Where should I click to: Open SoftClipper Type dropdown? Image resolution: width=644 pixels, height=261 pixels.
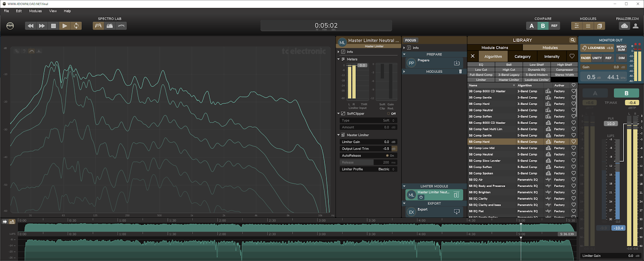(x=369, y=121)
